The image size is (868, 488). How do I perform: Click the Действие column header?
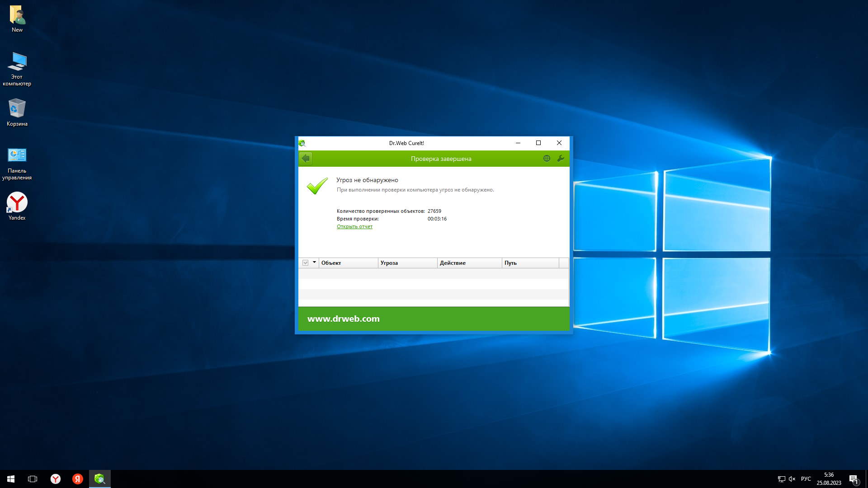[469, 263]
